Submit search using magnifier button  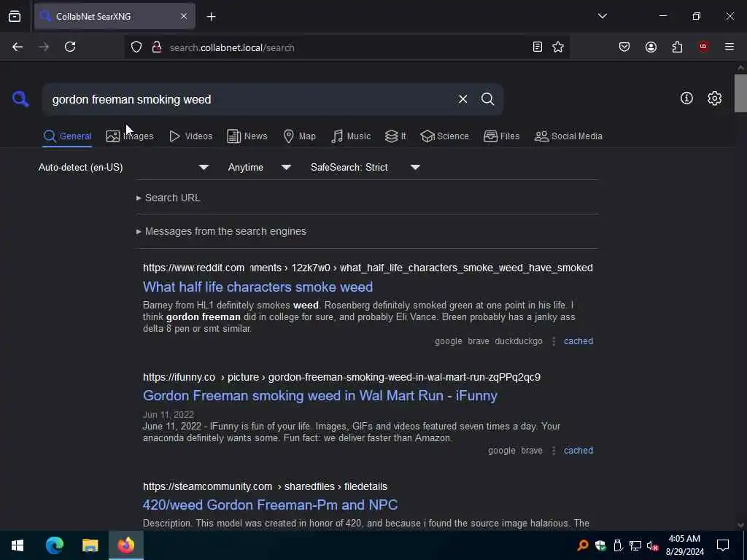click(x=487, y=99)
